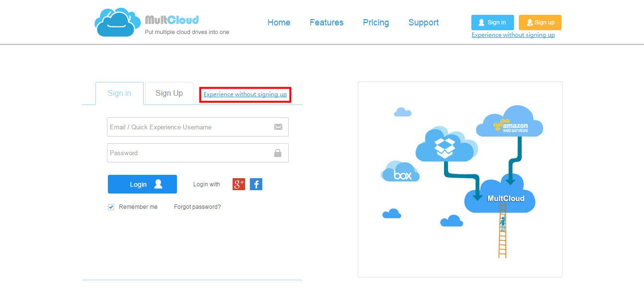Click 'Put multiple cloud drives into one' tagline
The height and width of the screenshot is (308, 644).
pyautogui.click(x=187, y=32)
